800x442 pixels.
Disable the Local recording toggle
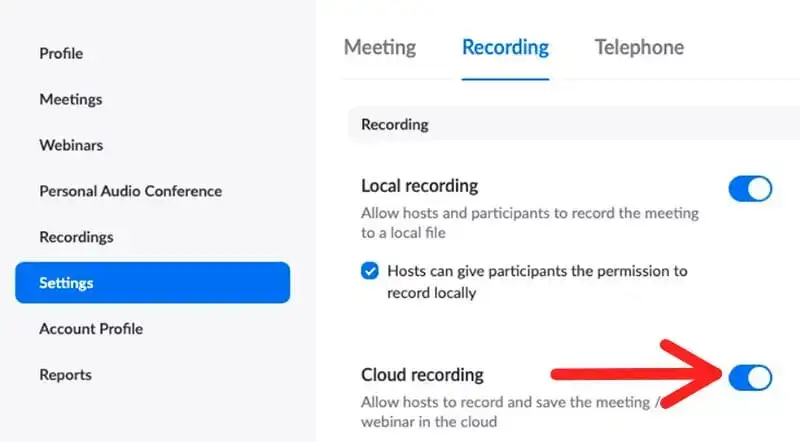pyautogui.click(x=750, y=188)
